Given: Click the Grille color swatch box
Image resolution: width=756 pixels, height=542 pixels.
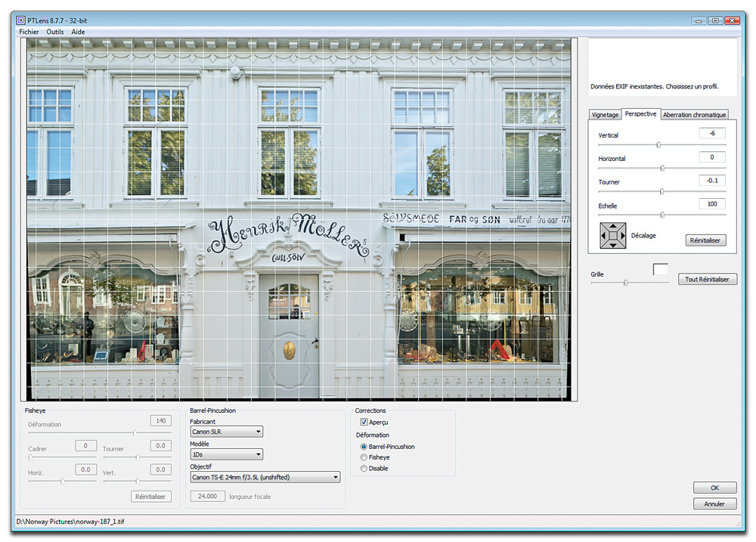Looking at the screenshot, I should (x=661, y=269).
